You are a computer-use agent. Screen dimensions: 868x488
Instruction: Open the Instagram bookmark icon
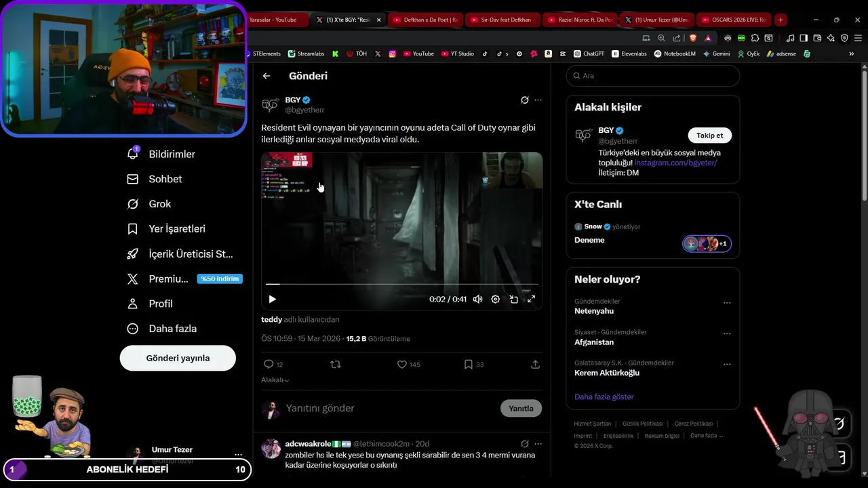pyautogui.click(x=392, y=54)
